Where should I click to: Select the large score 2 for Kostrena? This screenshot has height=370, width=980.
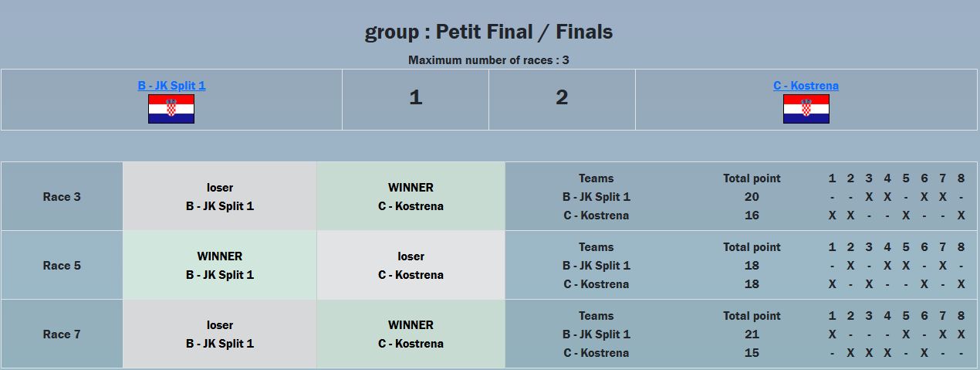pyautogui.click(x=562, y=97)
